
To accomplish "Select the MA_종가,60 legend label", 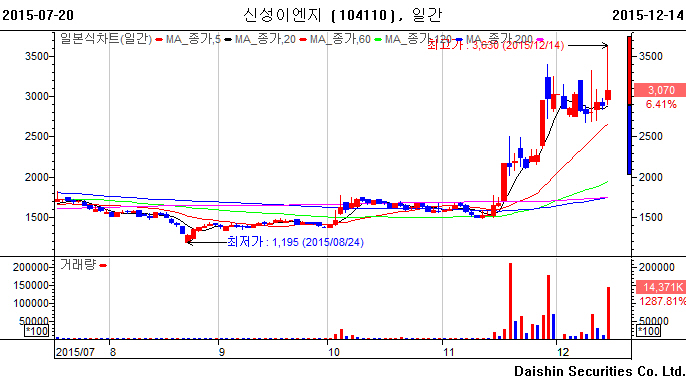I will [x=340, y=39].
